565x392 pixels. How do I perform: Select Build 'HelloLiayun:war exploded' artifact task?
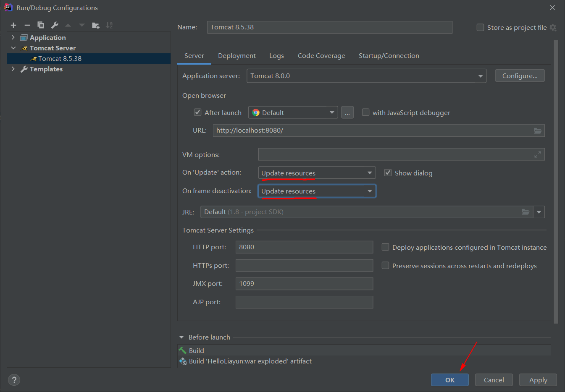click(364, 361)
